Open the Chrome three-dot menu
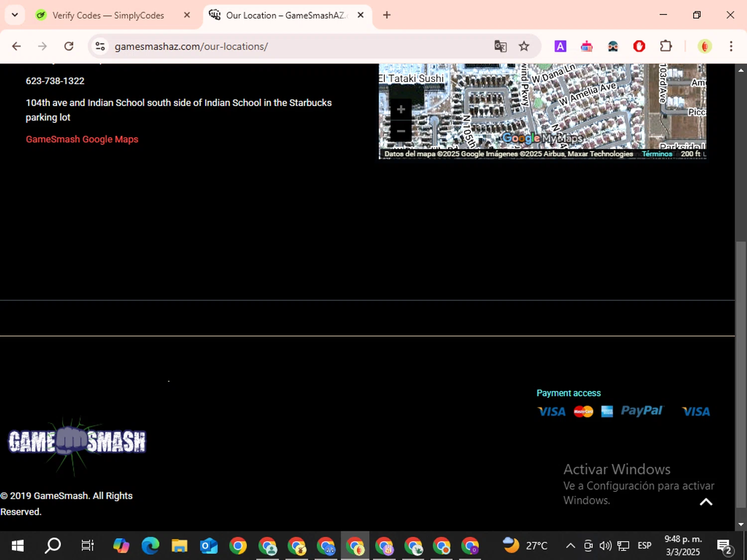The height and width of the screenshot is (560, 747). (x=731, y=46)
